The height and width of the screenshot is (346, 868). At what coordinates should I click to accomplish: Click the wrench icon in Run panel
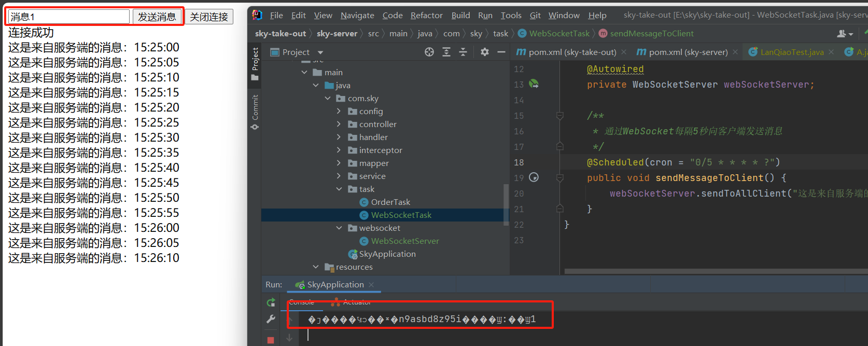(271, 320)
